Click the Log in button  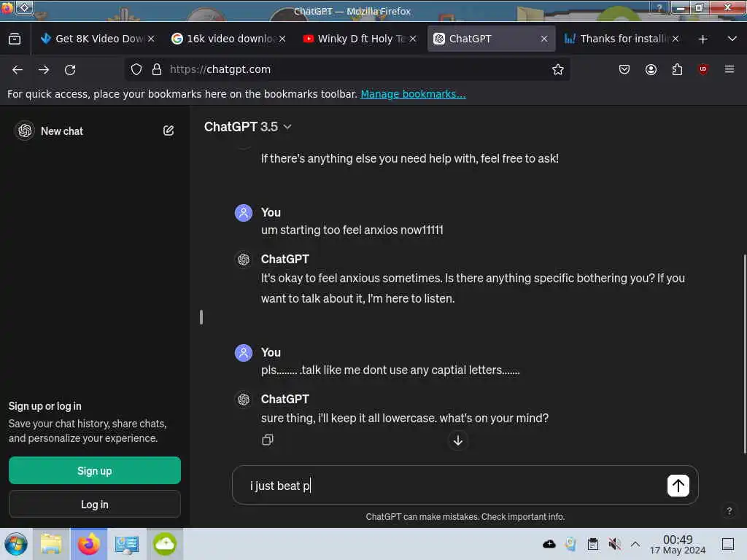[94, 505]
